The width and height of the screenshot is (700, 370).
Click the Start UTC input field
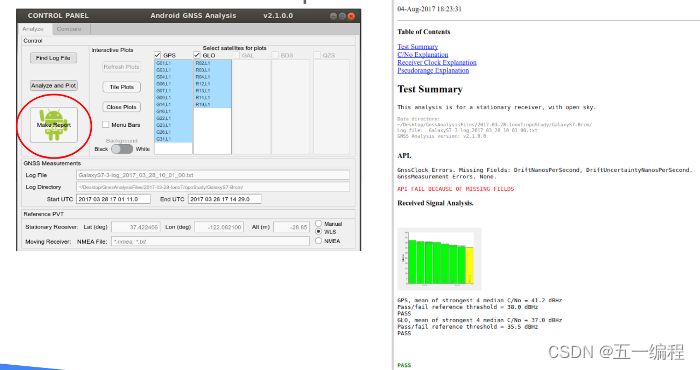point(113,199)
